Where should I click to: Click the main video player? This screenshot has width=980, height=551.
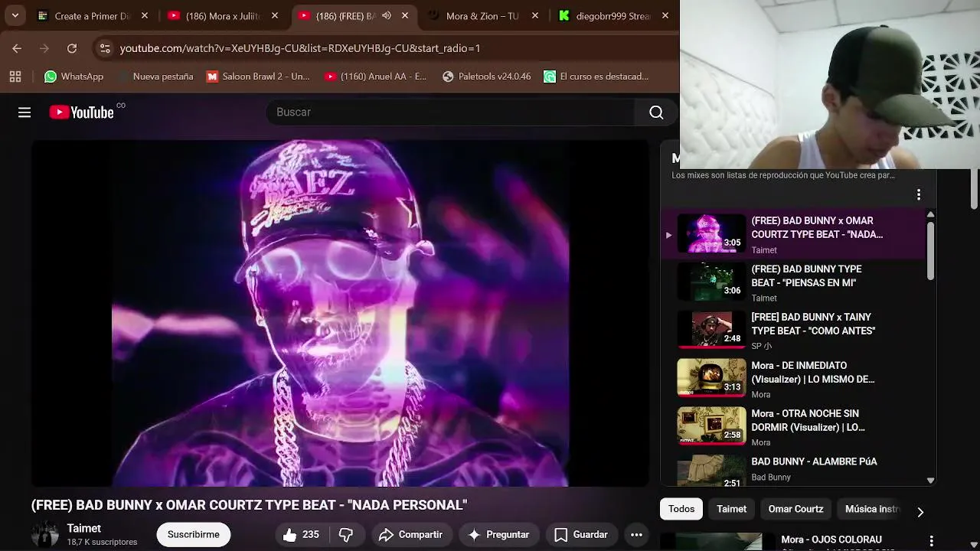(x=340, y=312)
